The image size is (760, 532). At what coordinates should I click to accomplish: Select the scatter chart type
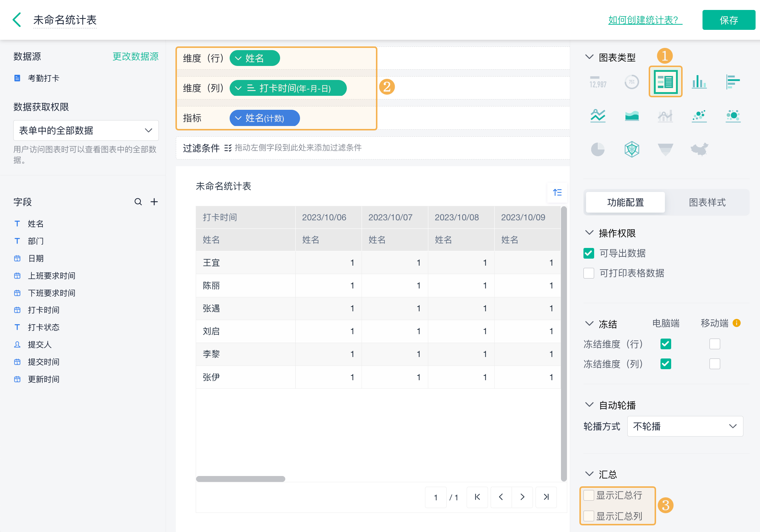click(x=699, y=116)
